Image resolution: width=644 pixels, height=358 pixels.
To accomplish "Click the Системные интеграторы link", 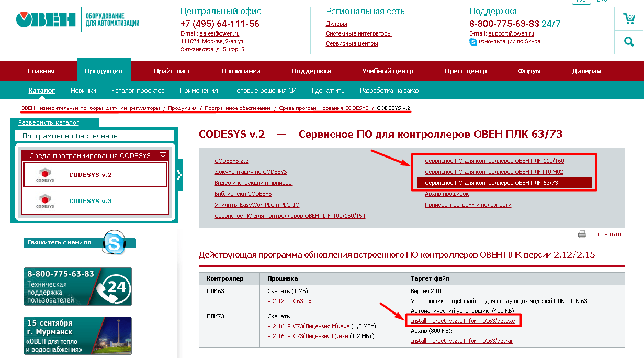I will pos(359,34).
